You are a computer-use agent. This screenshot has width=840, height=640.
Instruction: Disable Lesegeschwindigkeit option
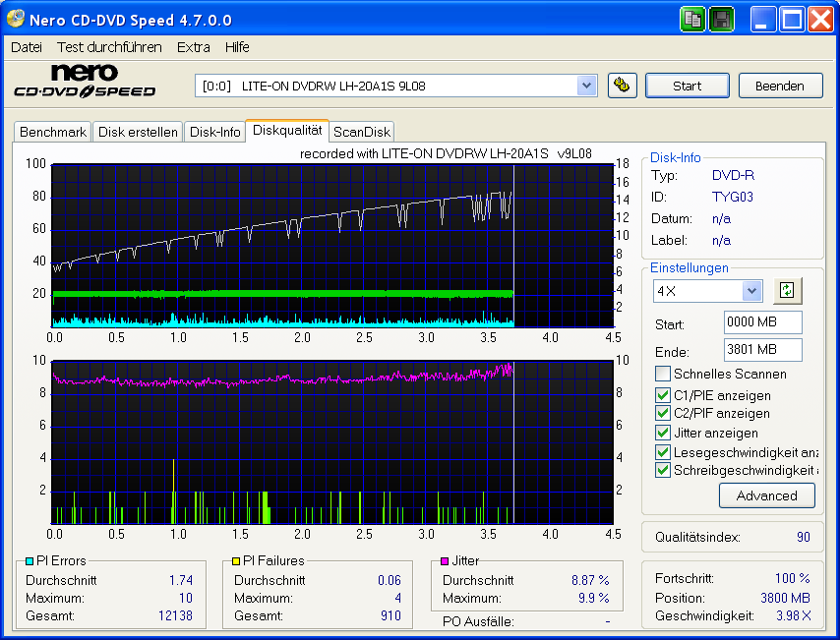(x=663, y=450)
